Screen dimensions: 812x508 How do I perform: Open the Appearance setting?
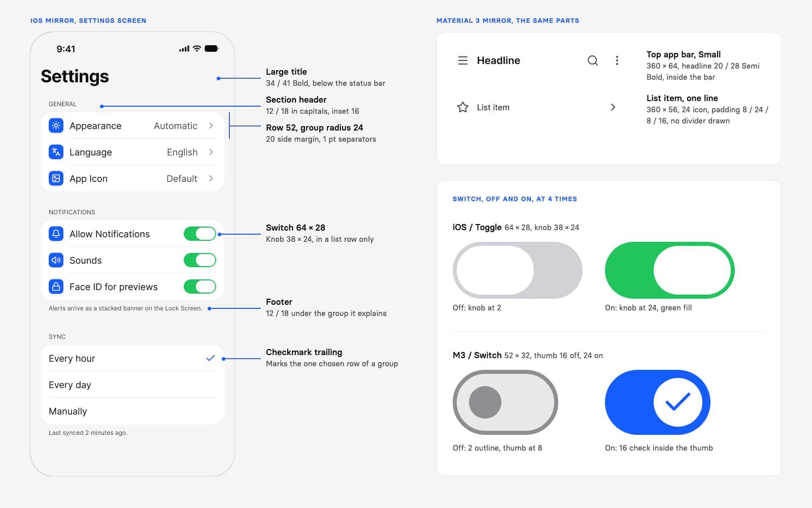(x=132, y=125)
